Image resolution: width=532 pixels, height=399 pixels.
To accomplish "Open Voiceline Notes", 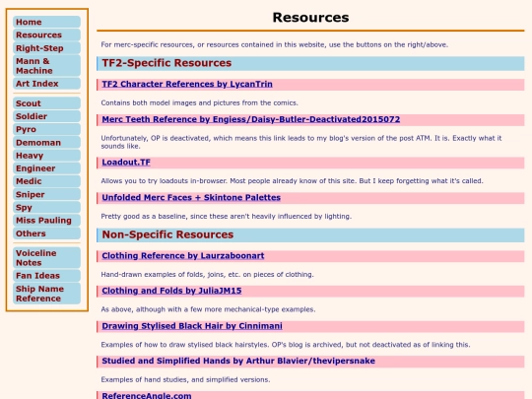I will point(47,258).
